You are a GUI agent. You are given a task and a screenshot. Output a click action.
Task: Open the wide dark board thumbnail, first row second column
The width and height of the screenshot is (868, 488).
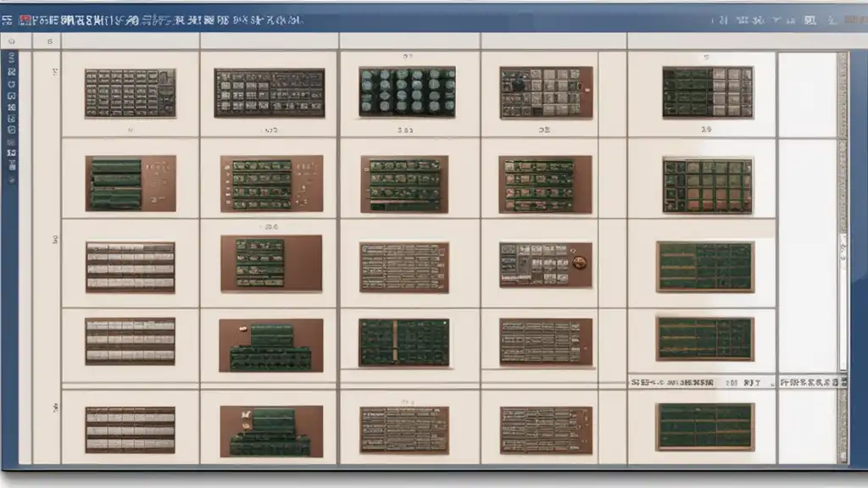[x=270, y=93]
